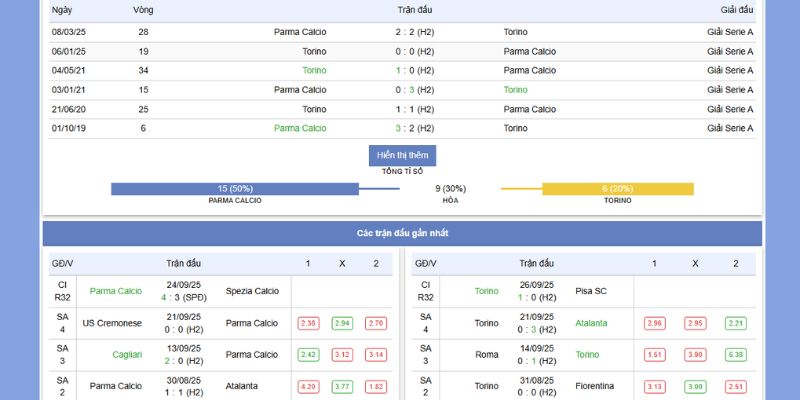The image size is (800, 400).
Task: Click the Pisa SC team link
Action: pyautogui.click(x=592, y=291)
